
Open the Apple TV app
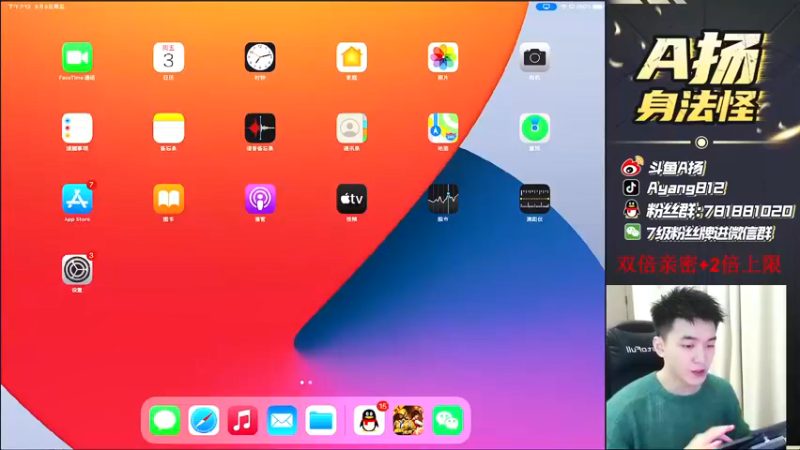click(352, 199)
